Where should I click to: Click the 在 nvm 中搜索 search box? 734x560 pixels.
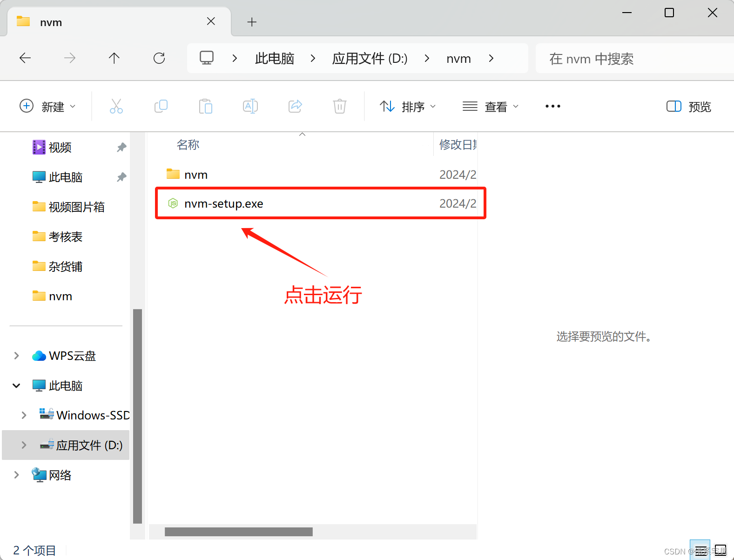[635, 59]
